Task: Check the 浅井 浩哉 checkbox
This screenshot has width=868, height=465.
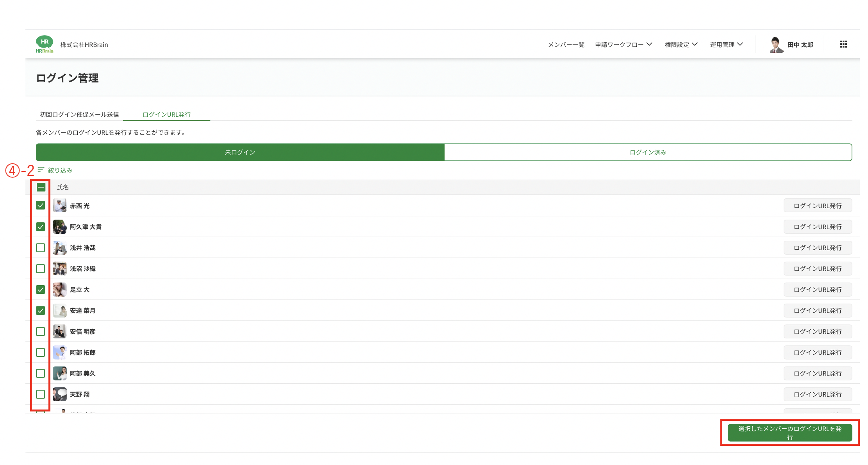Action: [x=41, y=248]
